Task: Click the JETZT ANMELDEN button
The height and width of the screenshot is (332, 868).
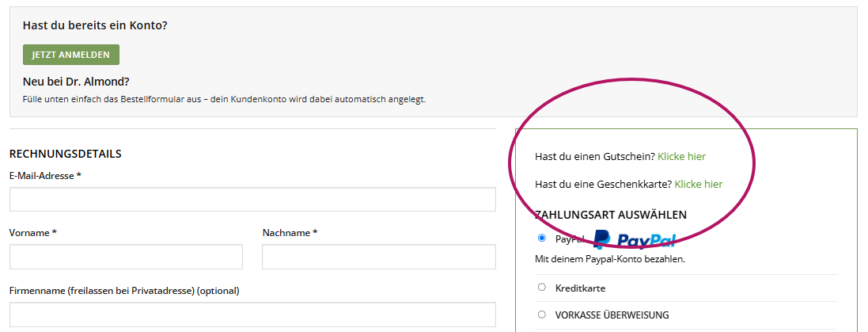Action: click(x=71, y=55)
